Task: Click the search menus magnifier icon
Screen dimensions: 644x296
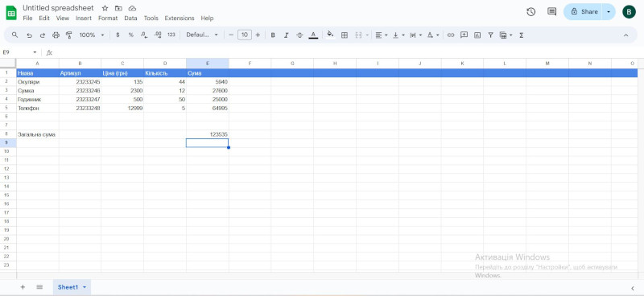Action: [x=14, y=35]
